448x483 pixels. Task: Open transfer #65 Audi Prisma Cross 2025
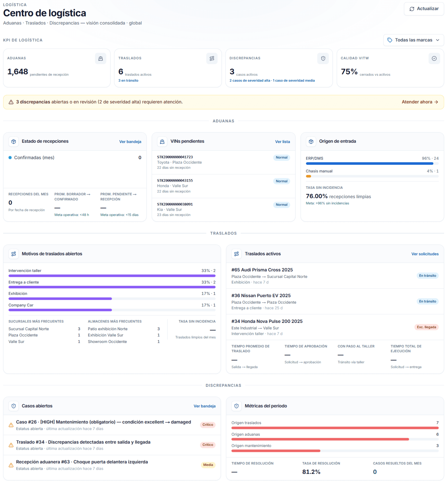tap(335, 276)
